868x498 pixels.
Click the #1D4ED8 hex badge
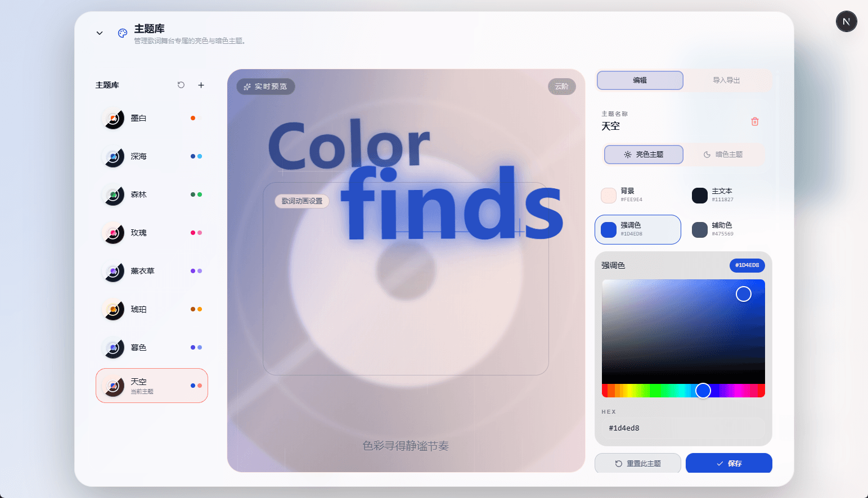pos(747,265)
